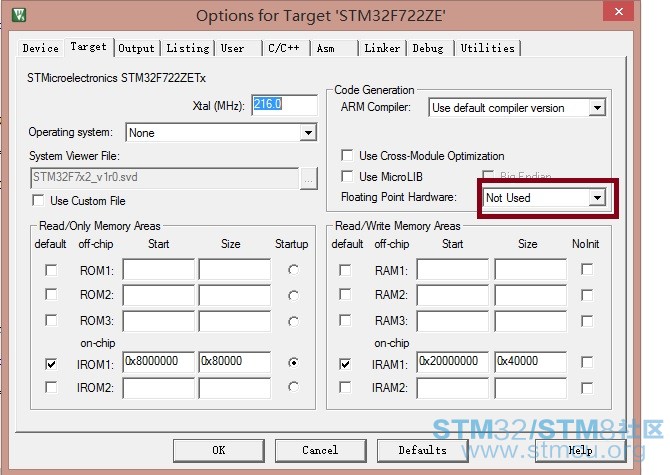Select the IROM2 Startup radio button
The width and height of the screenshot is (670, 475).
pyautogui.click(x=293, y=387)
